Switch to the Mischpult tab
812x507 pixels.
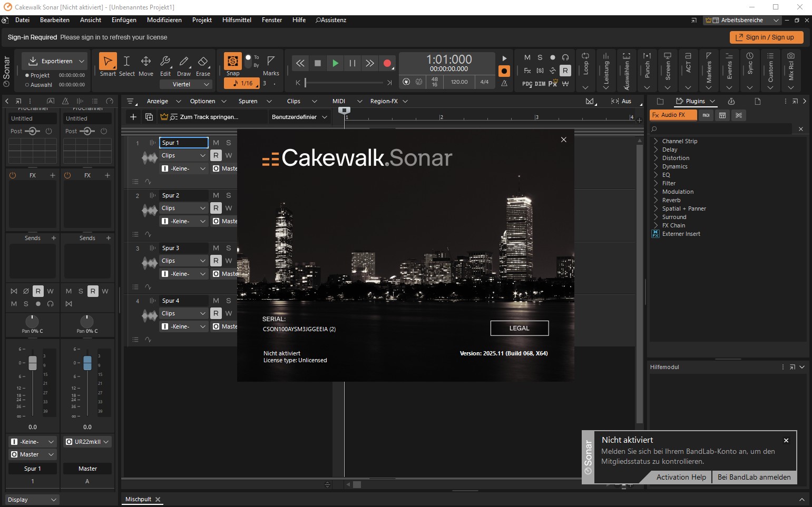tap(138, 499)
